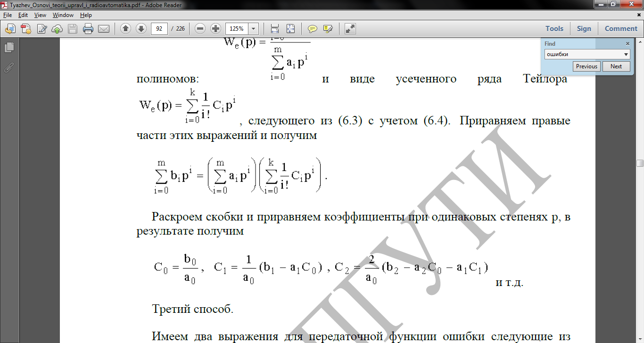Click the Find search text field
Screen dimensions: 644x343
coord(584,55)
